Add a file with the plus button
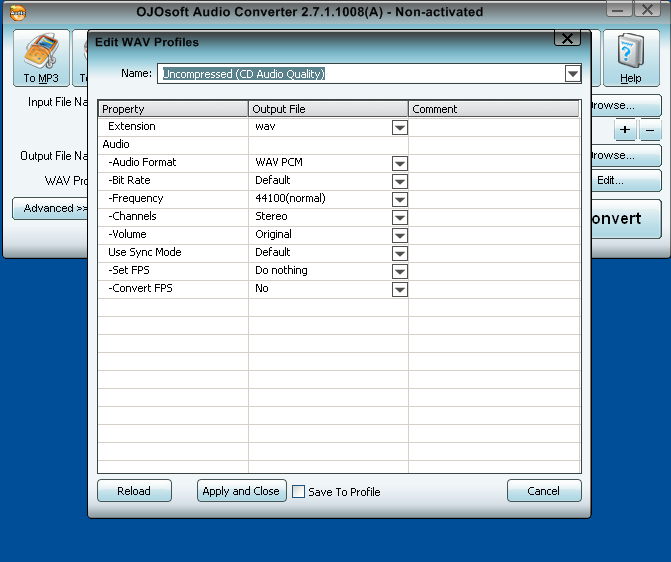671x562 pixels. coord(625,130)
